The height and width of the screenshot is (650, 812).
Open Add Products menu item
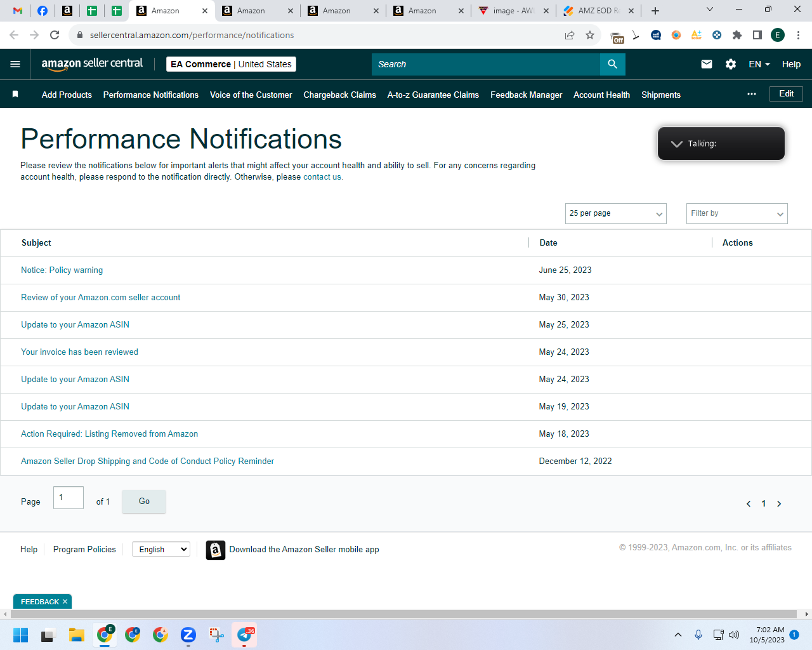point(67,95)
